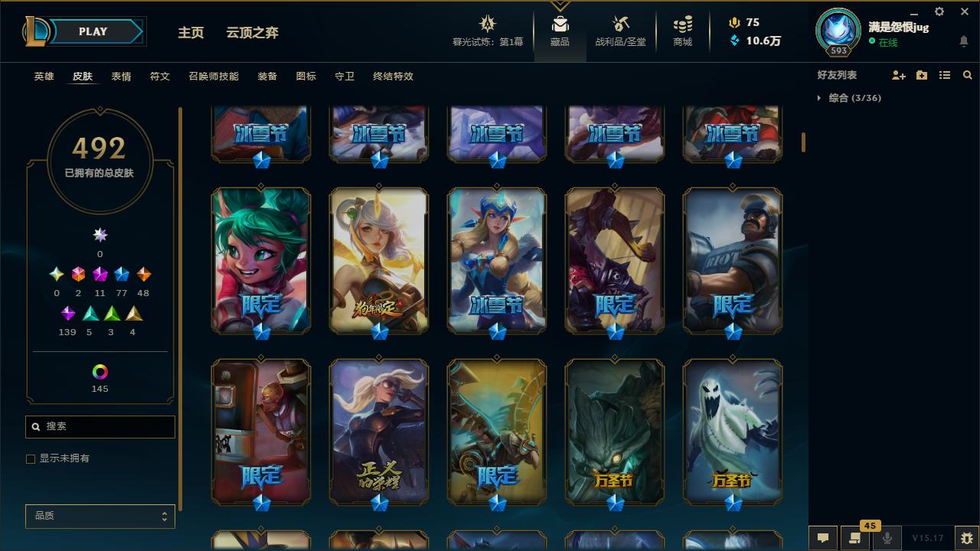Click the bug report icon
Viewport: 980px width, 551px height.
(x=967, y=538)
